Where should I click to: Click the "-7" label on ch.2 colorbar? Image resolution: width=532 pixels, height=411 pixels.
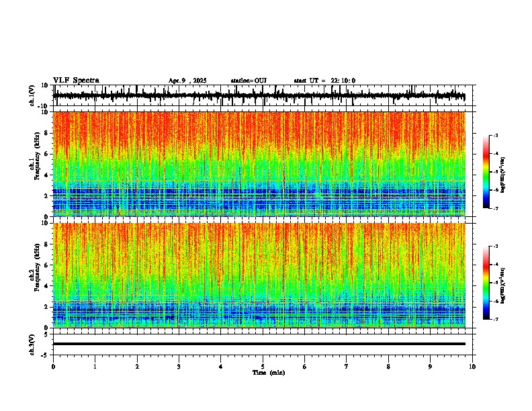click(x=495, y=320)
